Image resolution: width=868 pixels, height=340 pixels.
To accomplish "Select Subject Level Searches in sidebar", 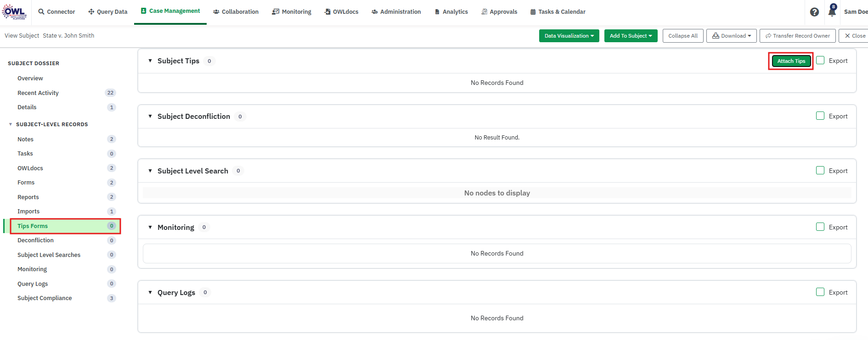I will point(49,255).
